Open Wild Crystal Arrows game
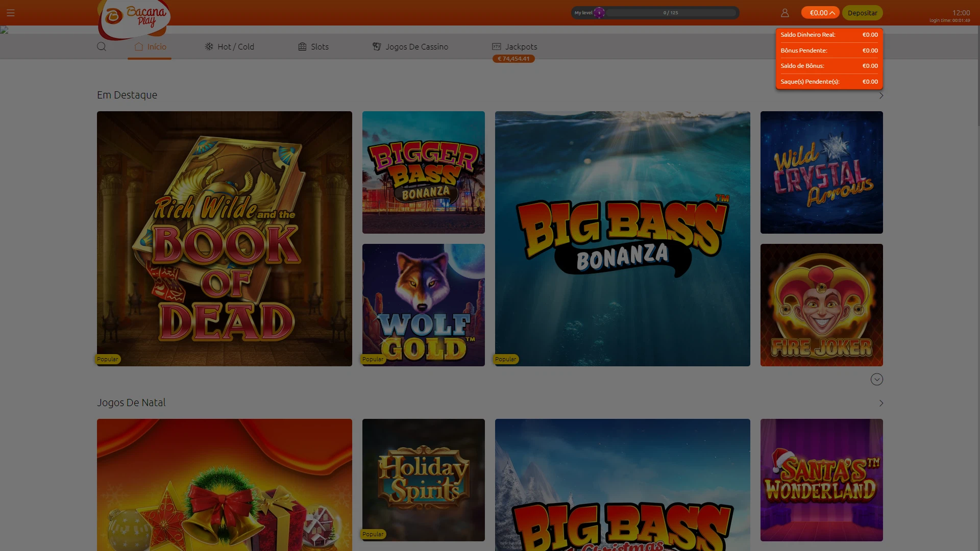The height and width of the screenshot is (551, 980). (x=822, y=172)
